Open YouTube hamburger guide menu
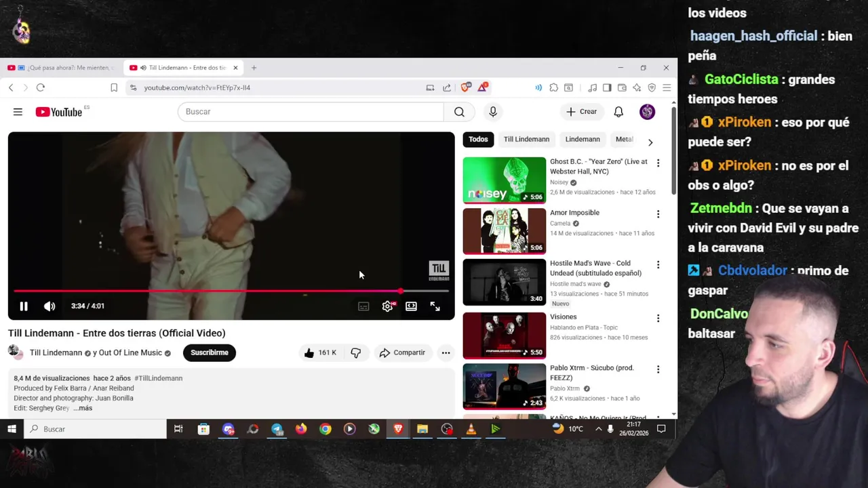868x488 pixels. point(18,112)
